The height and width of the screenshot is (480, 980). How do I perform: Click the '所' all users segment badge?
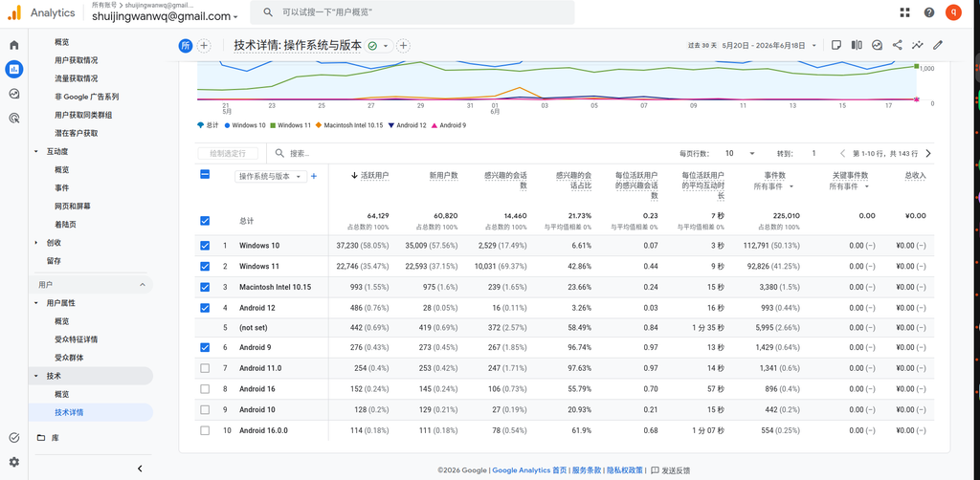pos(185,46)
